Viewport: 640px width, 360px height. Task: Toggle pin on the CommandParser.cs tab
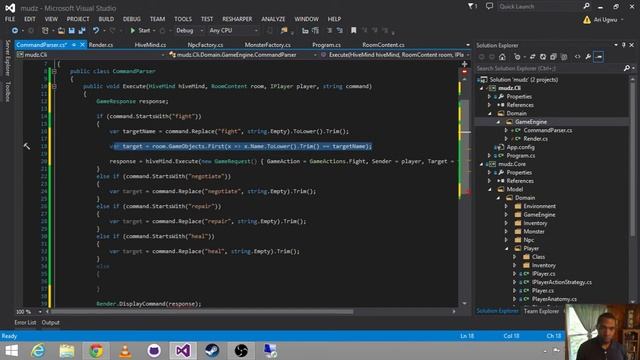[x=74, y=45]
